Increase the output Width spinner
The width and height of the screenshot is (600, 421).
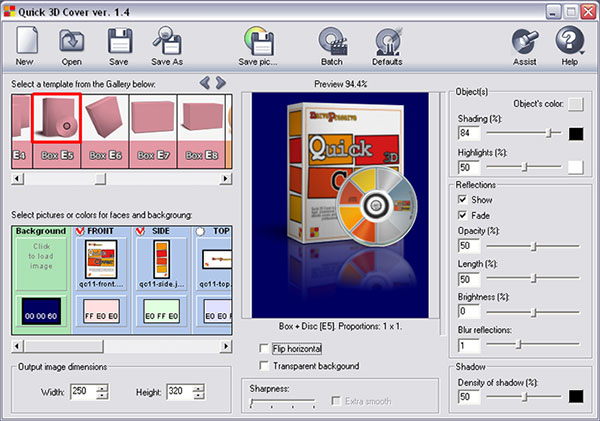[102, 388]
